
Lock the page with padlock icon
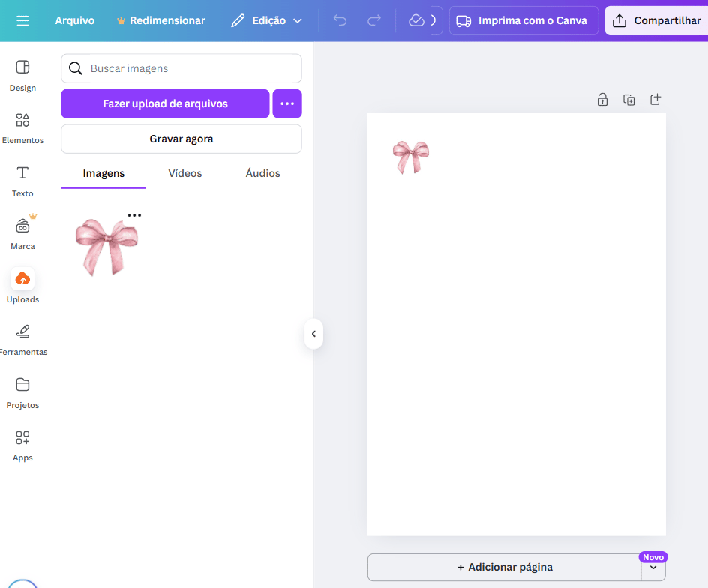[602, 99]
